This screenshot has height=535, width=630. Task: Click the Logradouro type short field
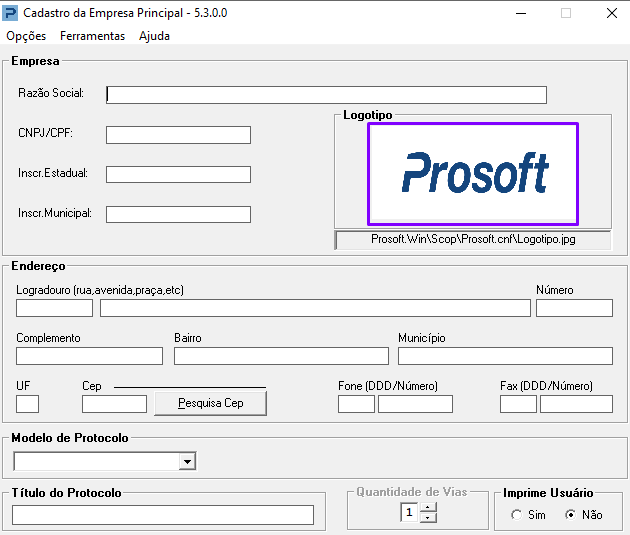click(54, 308)
